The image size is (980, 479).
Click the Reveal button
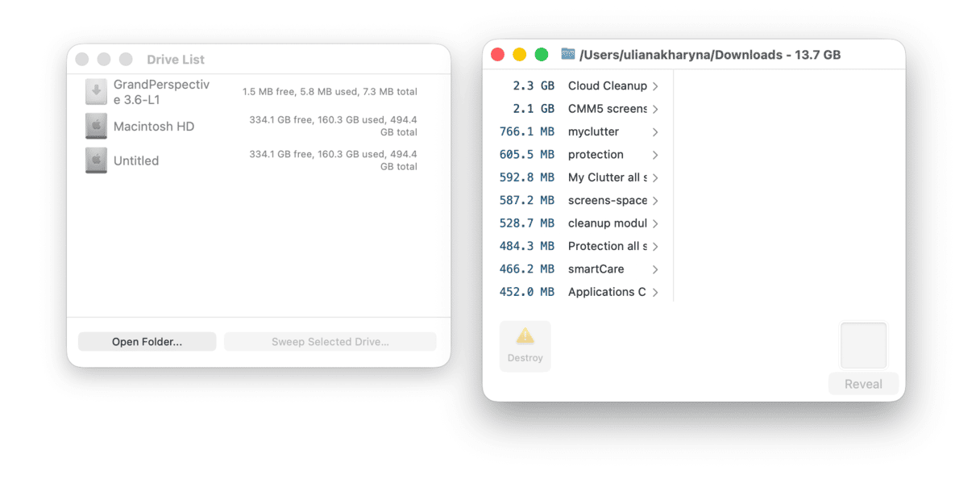click(863, 384)
